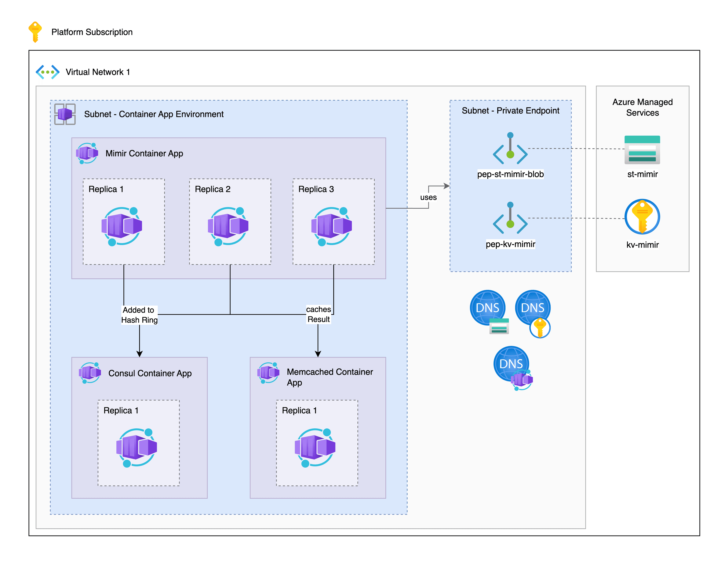This screenshot has width=728, height=564.
Task: Click the Added to Hash Ring label
Action: coord(139,315)
